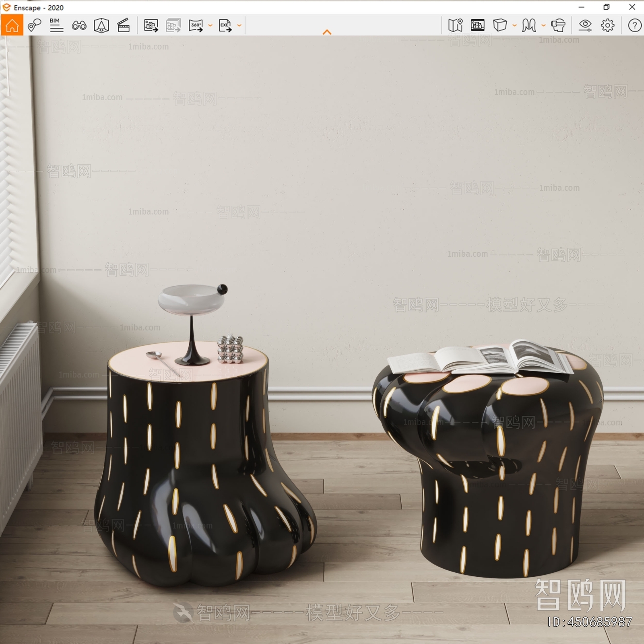Viewport: 644px width, 644px height.
Task: Enable the VR headset mode
Action: [x=558, y=25]
